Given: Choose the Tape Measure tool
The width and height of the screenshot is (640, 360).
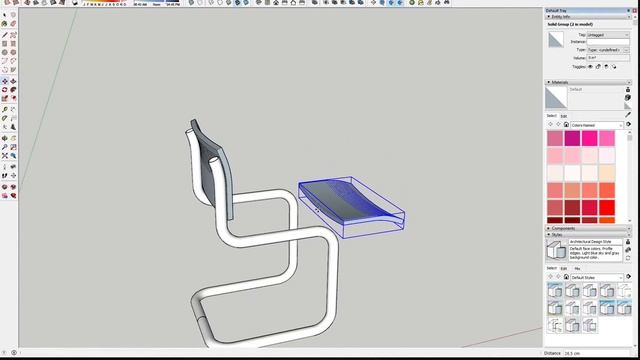Looking at the screenshot, I should pyautogui.click(x=4, y=109).
